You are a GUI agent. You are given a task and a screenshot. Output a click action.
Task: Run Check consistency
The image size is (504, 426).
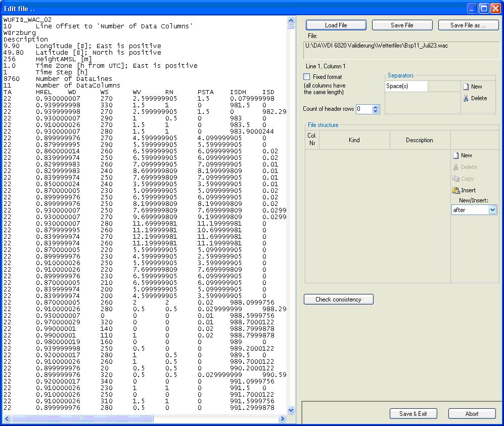tap(338, 300)
